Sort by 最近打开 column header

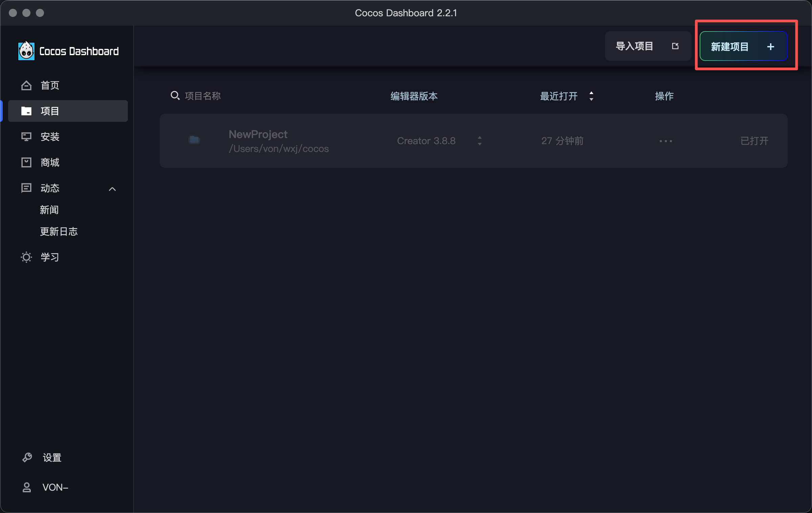pyautogui.click(x=559, y=96)
